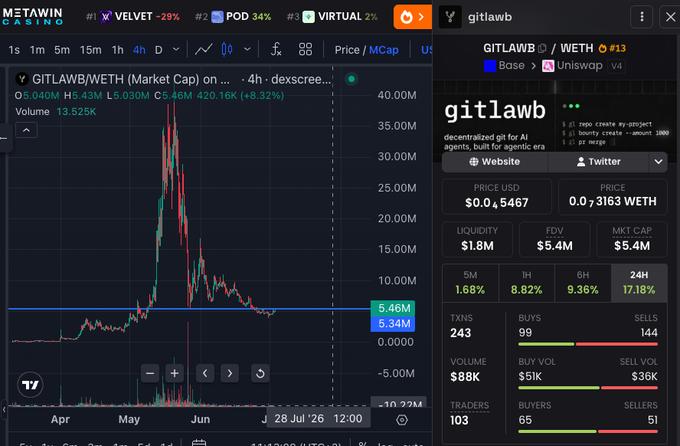
Task: Click the MKT CAP $5.4M box
Action: [x=632, y=239]
